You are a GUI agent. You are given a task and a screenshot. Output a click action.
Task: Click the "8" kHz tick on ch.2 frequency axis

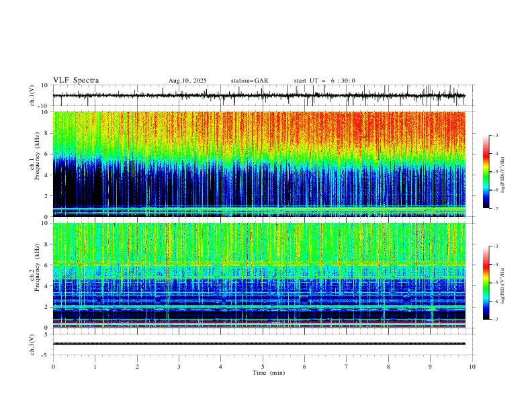click(46, 244)
